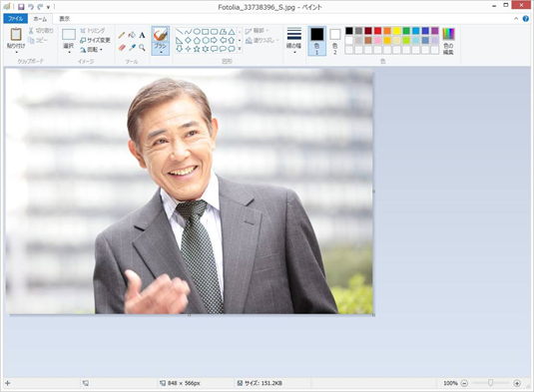Click the Undo arrow in title bar
This screenshot has width=534, height=392.
pos(31,7)
